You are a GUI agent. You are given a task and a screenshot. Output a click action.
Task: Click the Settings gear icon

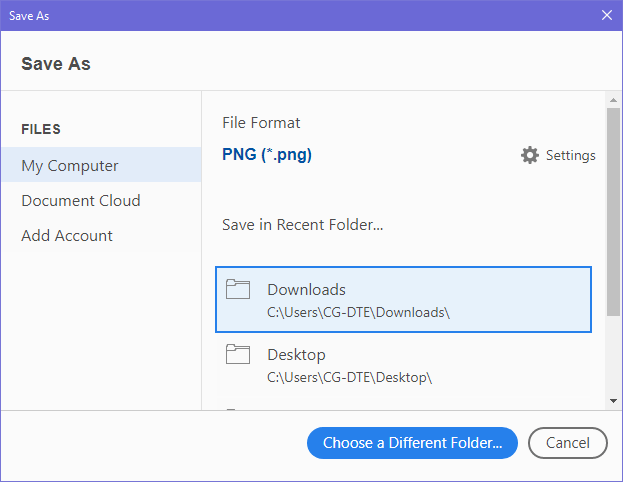point(530,155)
